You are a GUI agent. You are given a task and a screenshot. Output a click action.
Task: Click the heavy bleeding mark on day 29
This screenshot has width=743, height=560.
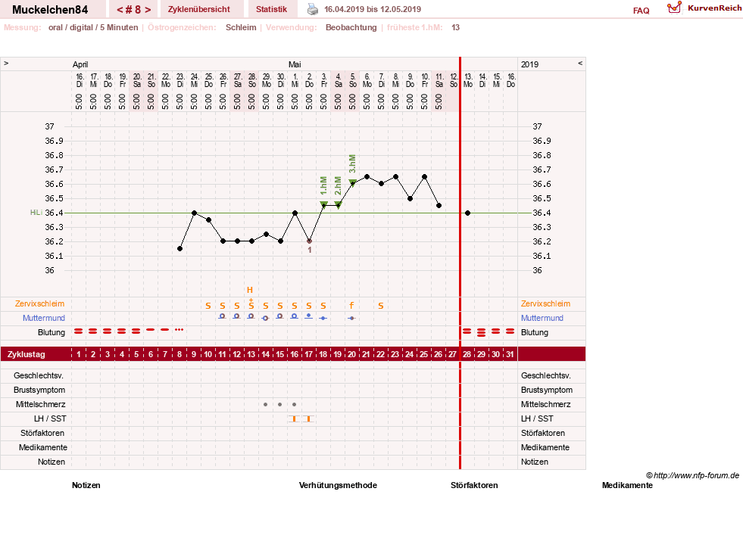point(482,332)
